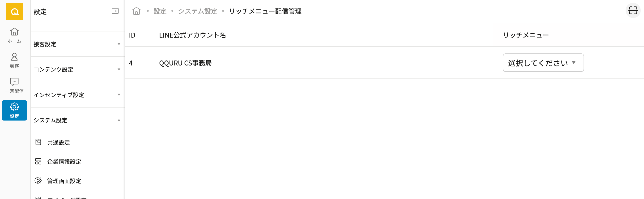
Task: Go to the Customers (顧客) section
Action: click(14, 60)
